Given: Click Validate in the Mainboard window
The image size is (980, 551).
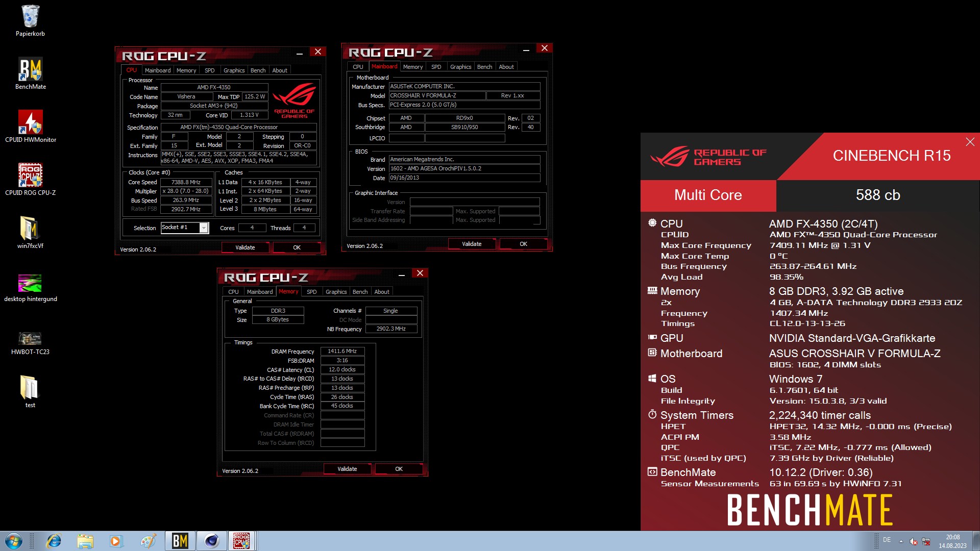Looking at the screenshot, I should [472, 244].
